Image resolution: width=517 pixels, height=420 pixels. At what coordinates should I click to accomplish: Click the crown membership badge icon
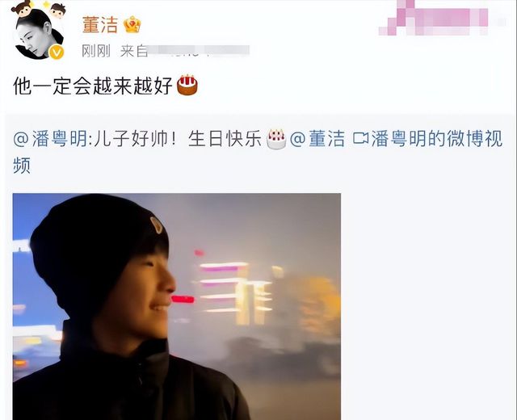pos(132,25)
